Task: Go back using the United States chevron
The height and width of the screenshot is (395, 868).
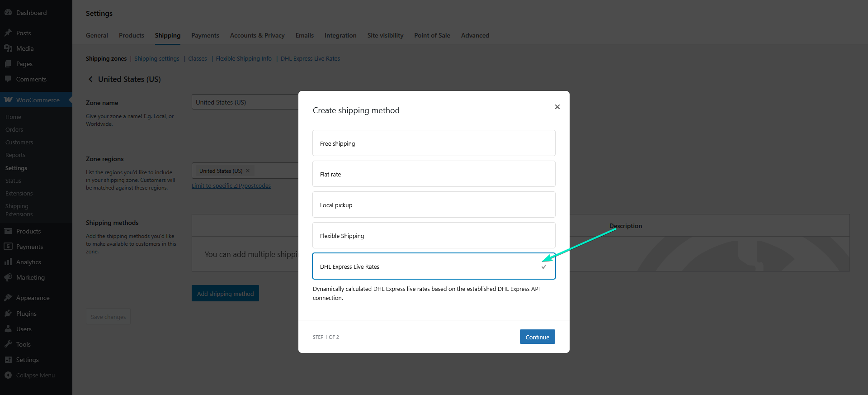Action: click(x=90, y=79)
